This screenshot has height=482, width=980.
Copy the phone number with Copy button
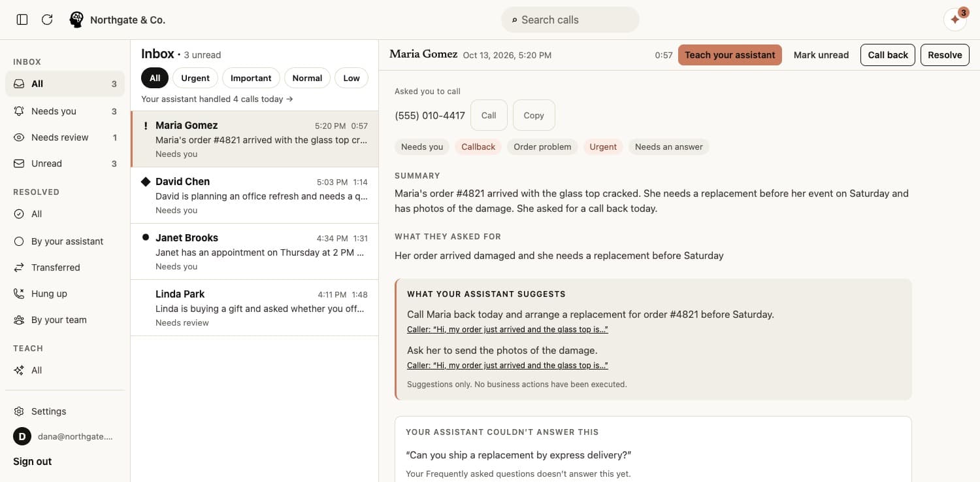pos(534,115)
